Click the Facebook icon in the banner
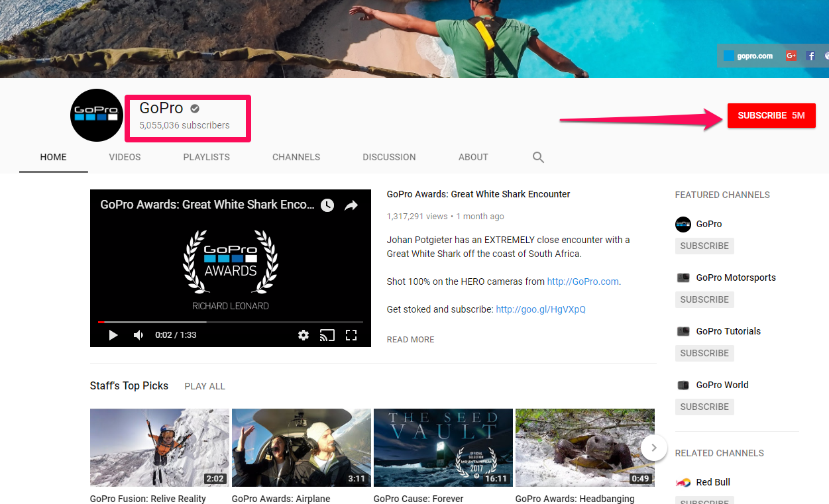Screen dimensions: 829x504 point(810,56)
